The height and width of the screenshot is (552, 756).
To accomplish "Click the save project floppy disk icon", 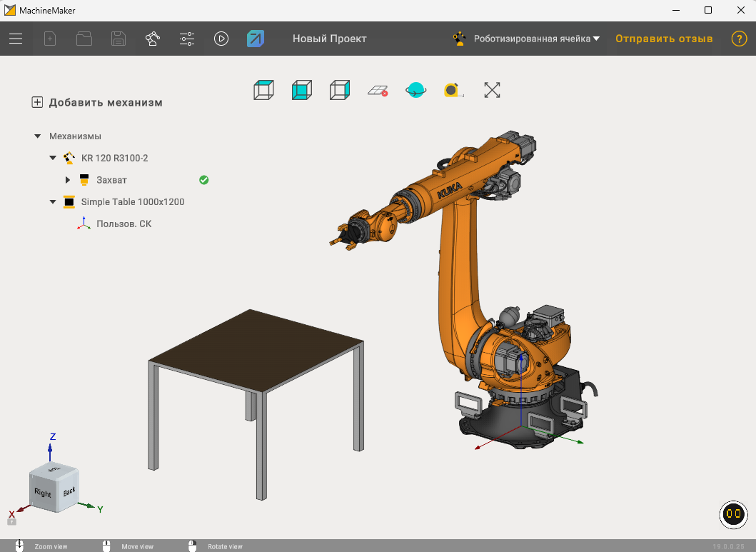I will [119, 39].
